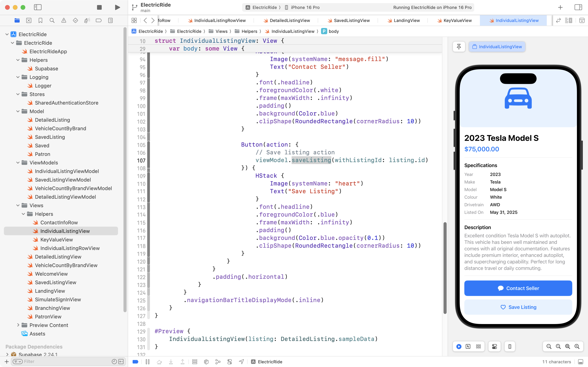Screen dimensions: 588x367
Task: Open the Find navigator search icon
Action: tap(52, 20)
